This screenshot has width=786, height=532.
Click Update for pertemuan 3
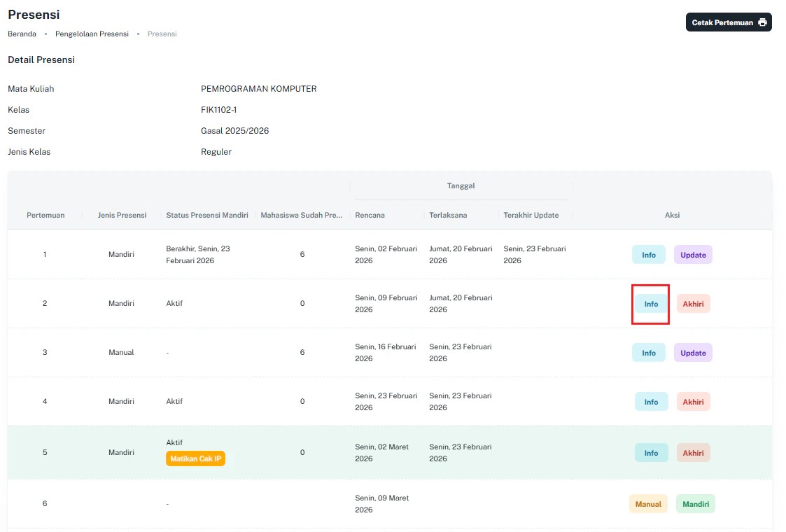[693, 353]
